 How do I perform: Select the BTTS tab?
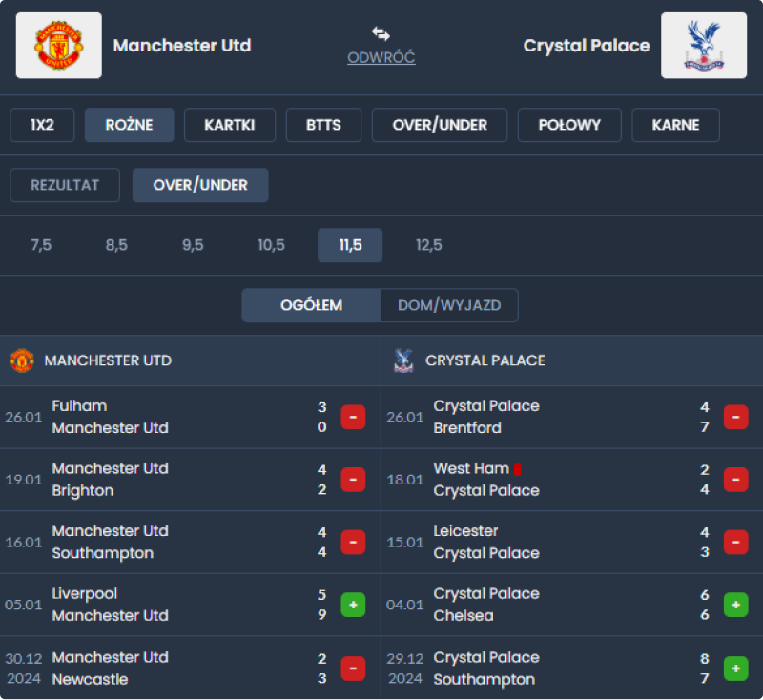coord(323,125)
